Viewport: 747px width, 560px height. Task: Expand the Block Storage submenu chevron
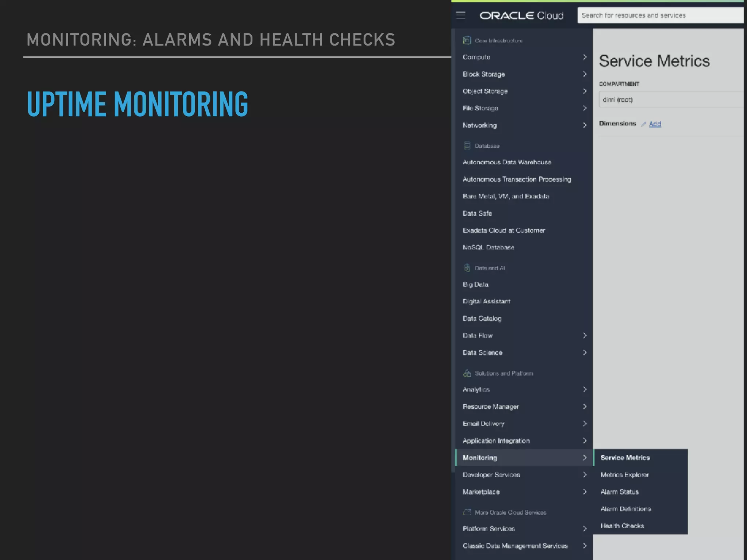(585, 74)
